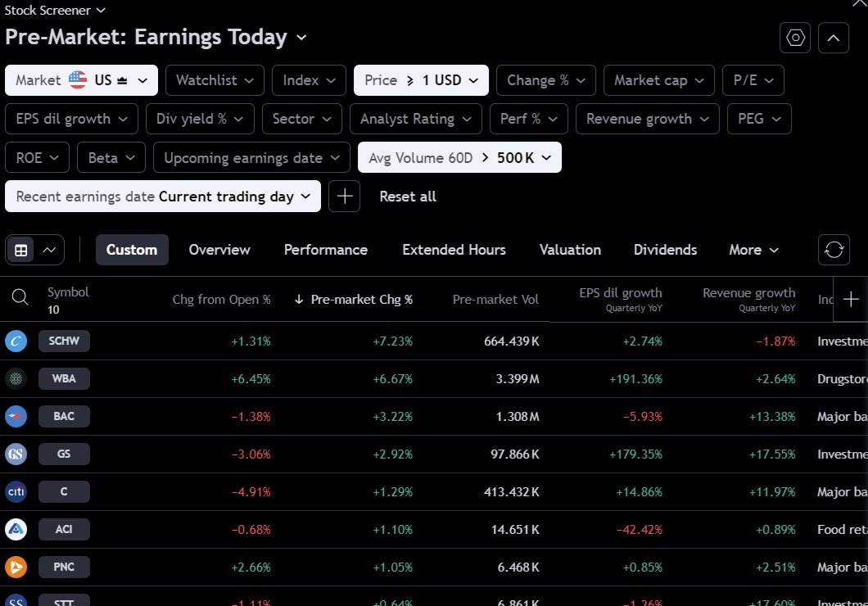
Task: Switch to the Valuation tab
Action: point(570,250)
